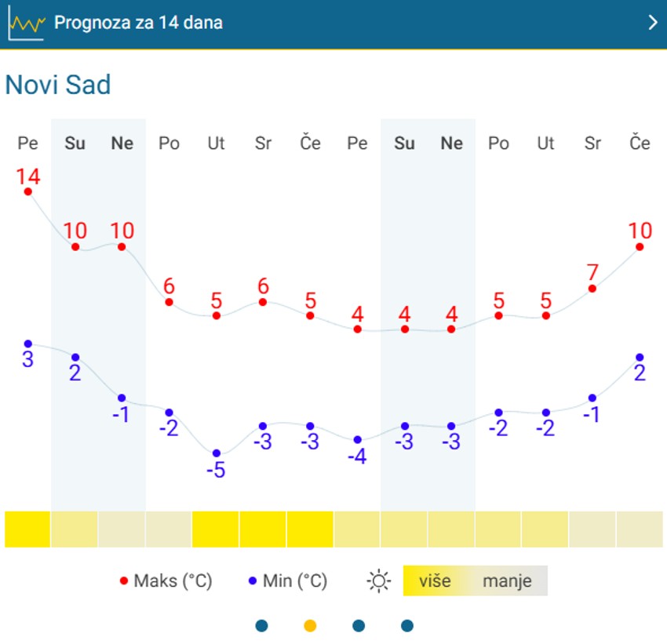667x644 pixels.
Task: Click the Novi Sad city title
Action: click(58, 85)
